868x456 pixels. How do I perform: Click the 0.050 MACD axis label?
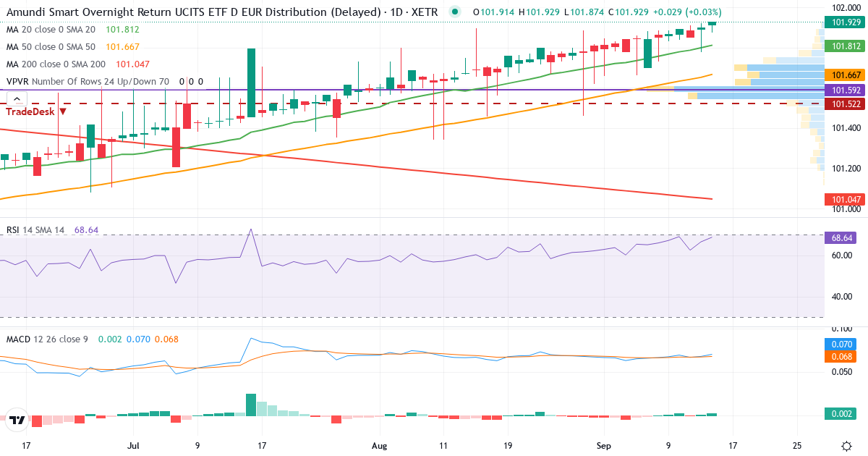pyautogui.click(x=841, y=372)
